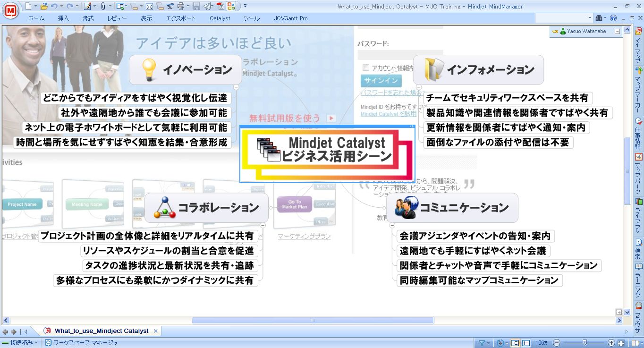Select topic 会議アジェンダやイベントの告知・案内
Image resolution: width=644 pixels, height=348 pixels.
point(475,236)
